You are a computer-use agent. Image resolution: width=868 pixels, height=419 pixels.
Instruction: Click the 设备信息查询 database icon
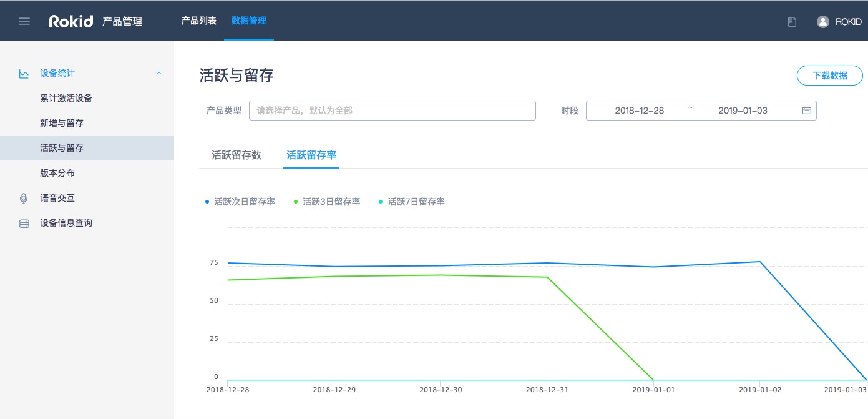(24, 223)
